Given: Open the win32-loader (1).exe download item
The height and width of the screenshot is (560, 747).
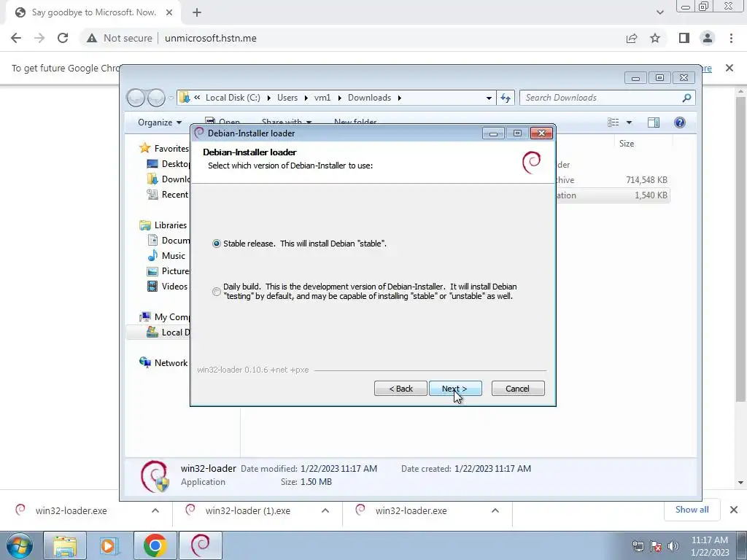Looking at the screenshot, I should tap(247, 511).
